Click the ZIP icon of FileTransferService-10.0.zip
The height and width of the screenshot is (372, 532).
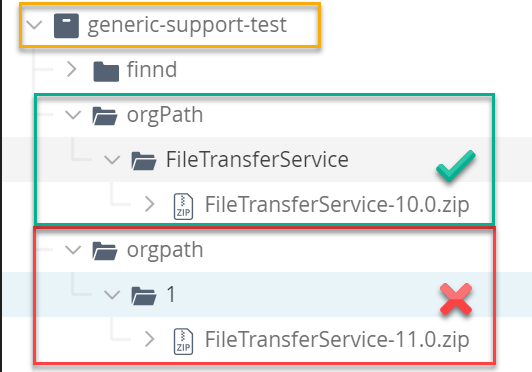183,206
